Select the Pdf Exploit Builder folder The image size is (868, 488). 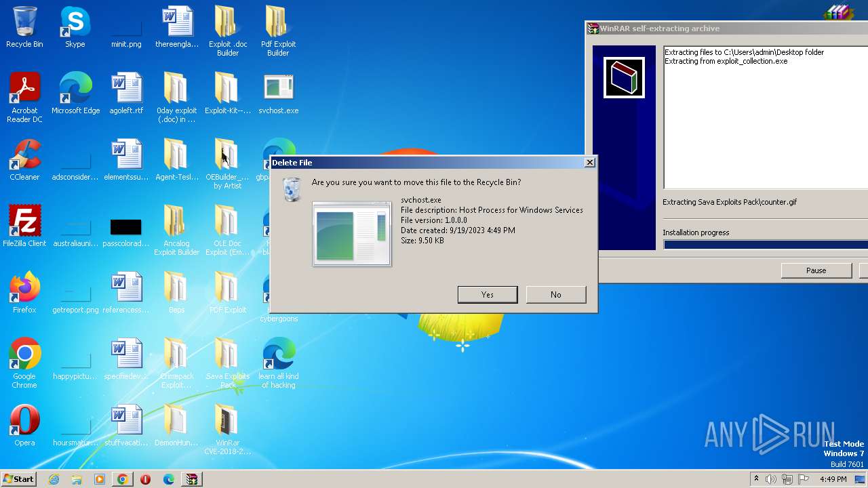tap(278, 31)
